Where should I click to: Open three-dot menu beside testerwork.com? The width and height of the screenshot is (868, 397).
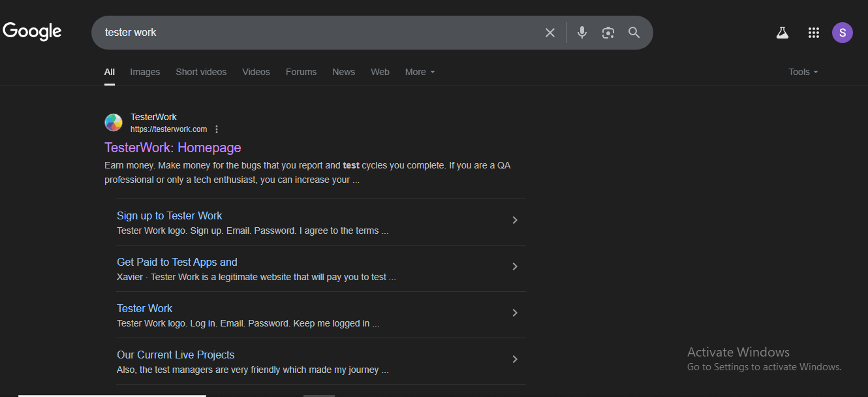pyautogui.click(x=217, y=129)
